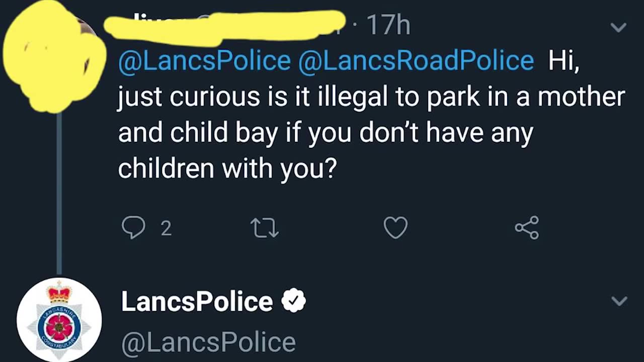Retweet the mother and child bay question

coord(265,228)
